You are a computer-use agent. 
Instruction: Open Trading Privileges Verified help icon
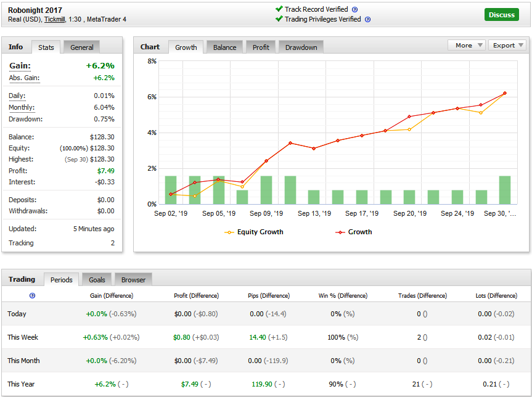point(367,19)
